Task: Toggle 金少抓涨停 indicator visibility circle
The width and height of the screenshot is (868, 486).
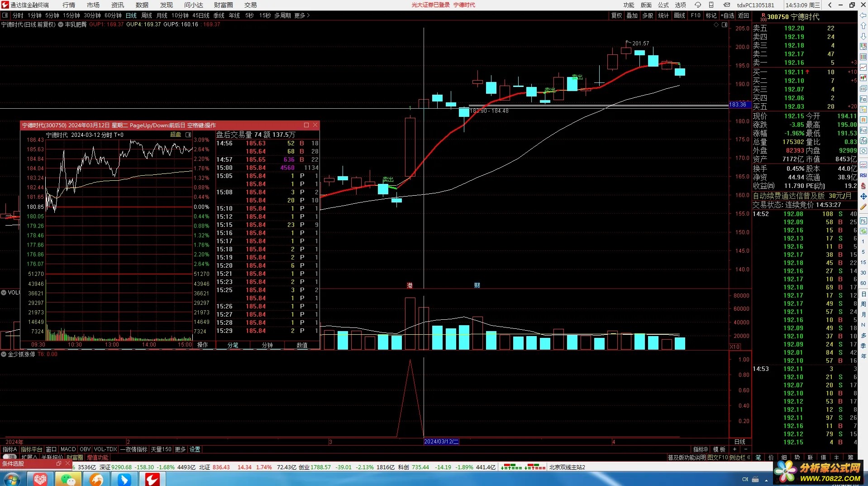Action: [4, 354]
